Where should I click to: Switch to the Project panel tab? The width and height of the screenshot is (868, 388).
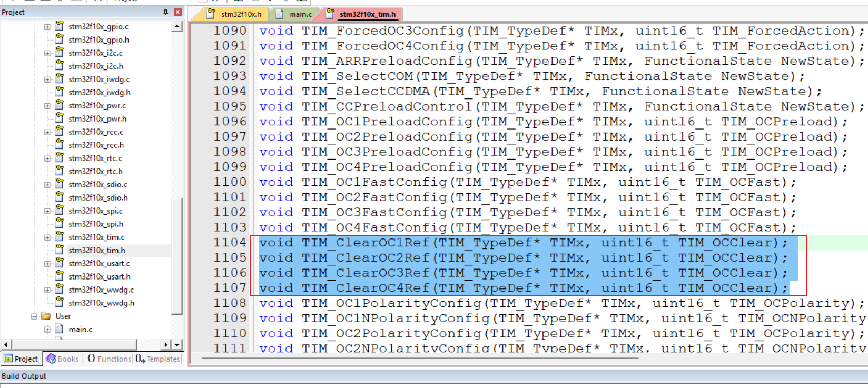[21, 359]
